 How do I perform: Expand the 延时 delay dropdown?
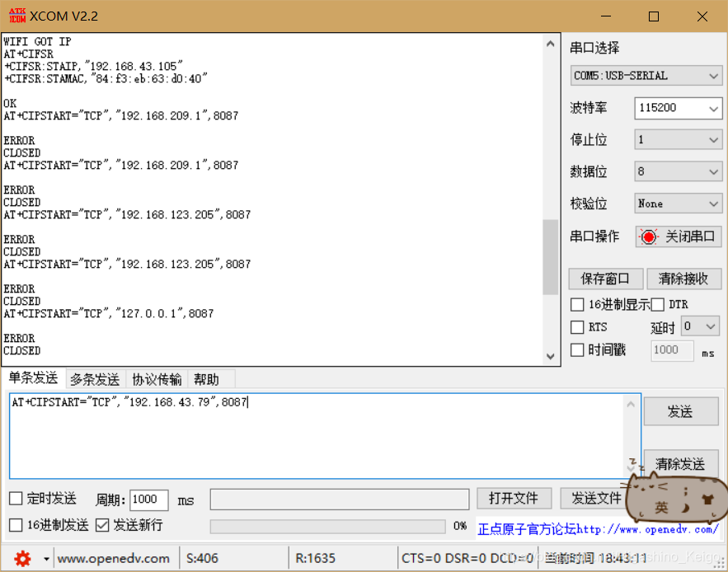710,326
